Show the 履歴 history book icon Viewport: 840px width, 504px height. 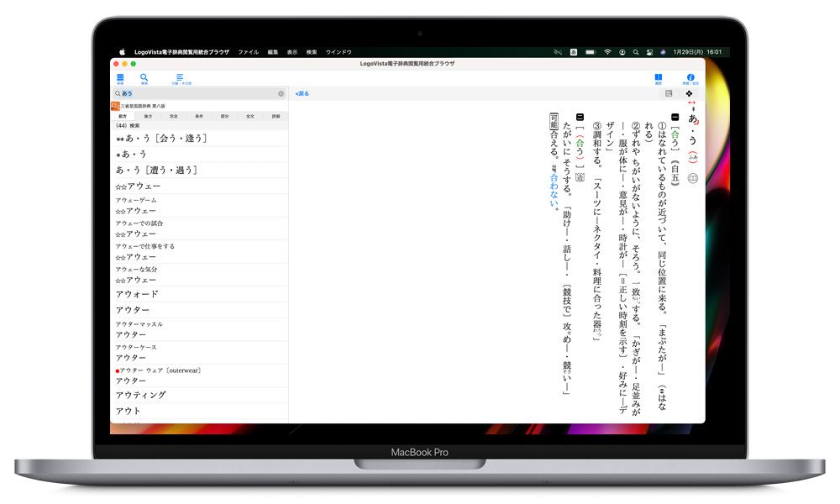tap(659, 79)
